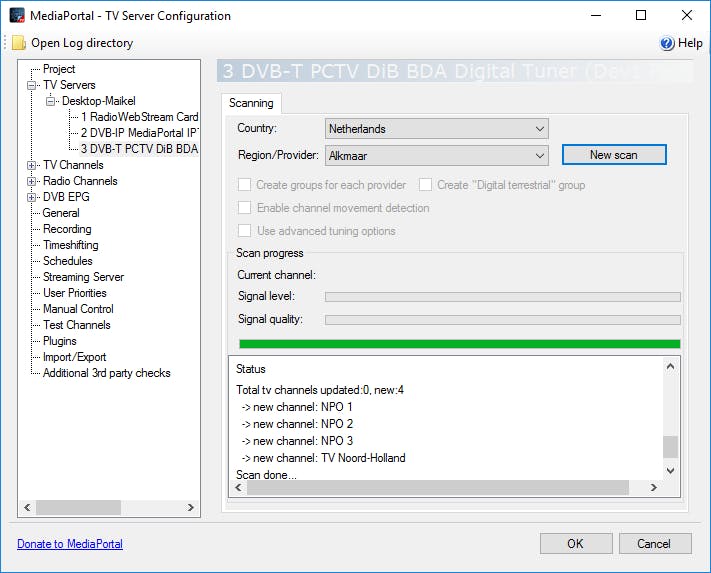Maximize the TV Server Configuration window
Screen dimensions: 711x573
[x=641, y=15]
